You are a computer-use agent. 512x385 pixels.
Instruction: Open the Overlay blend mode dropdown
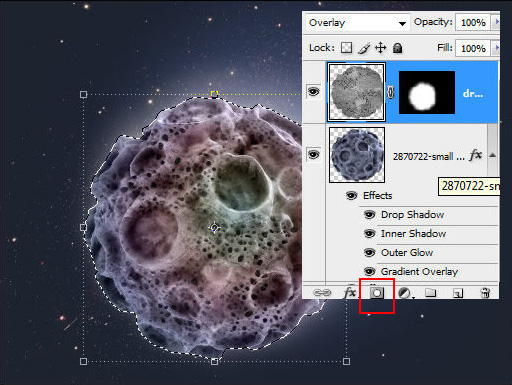pos(358,23)
